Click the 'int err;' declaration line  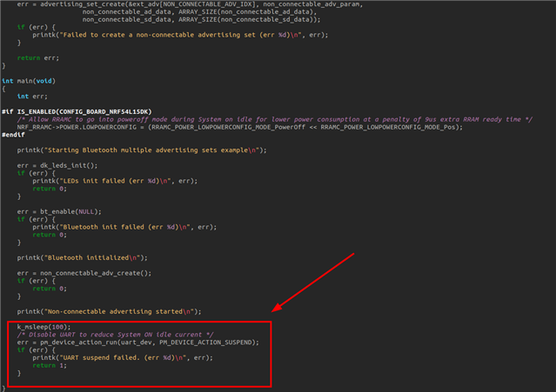click(32, 96)
